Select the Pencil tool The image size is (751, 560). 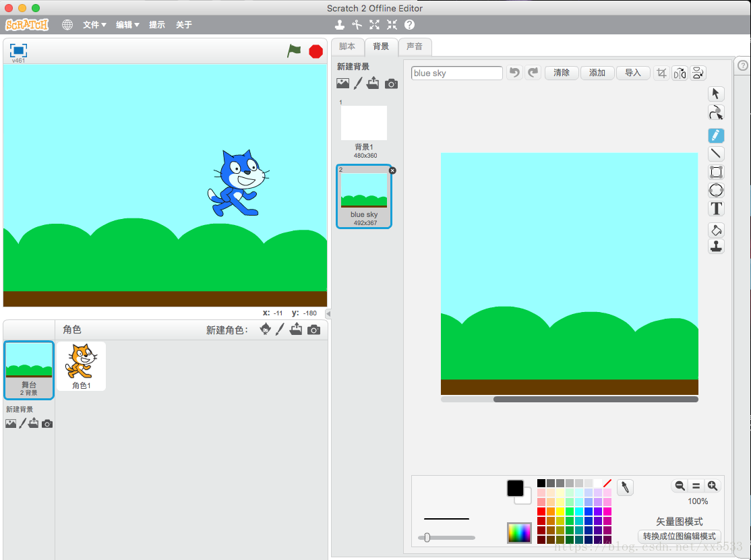(x=716, y=135)
